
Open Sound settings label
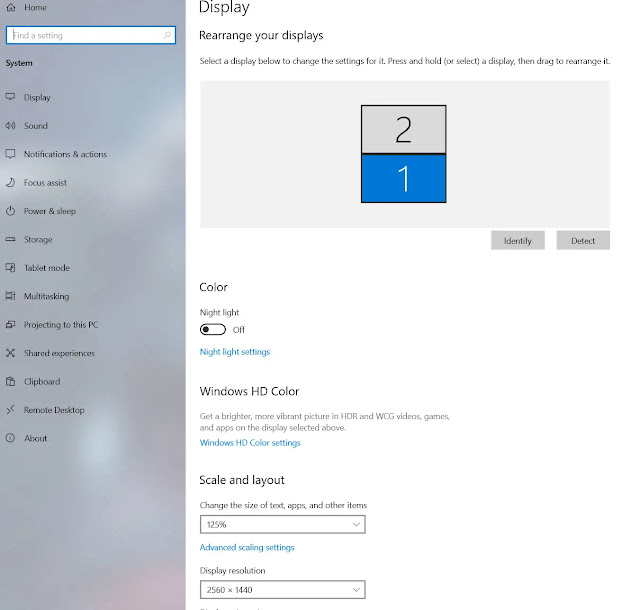[x=36, y=126]
